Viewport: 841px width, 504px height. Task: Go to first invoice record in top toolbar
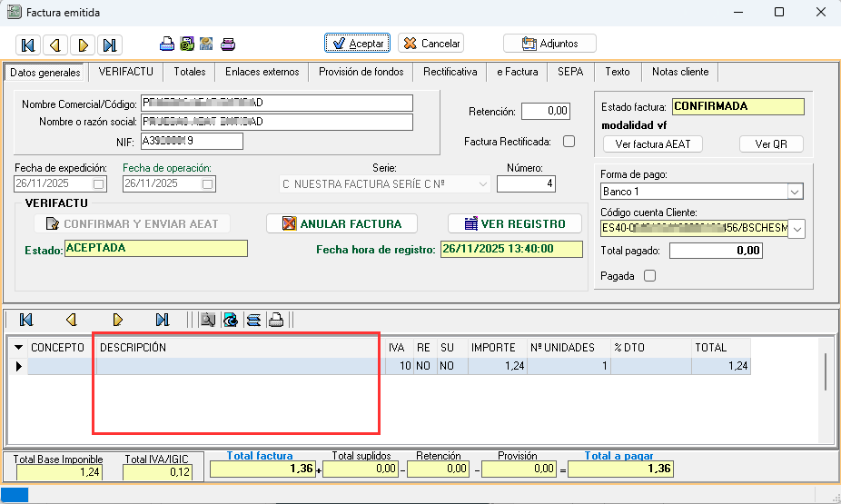click(x=27, y=44)
